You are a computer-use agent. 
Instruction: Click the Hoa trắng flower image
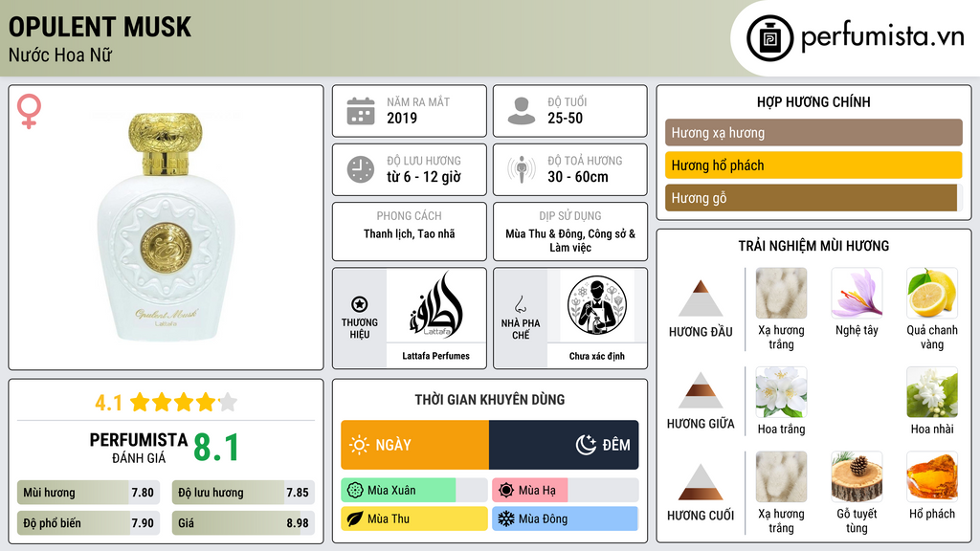tap(781, 391)
